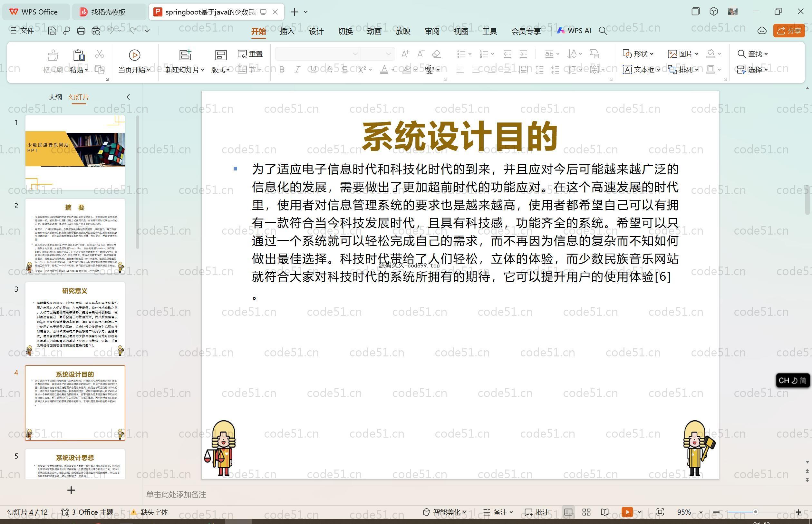This screenshot has width=812, height=524.
Task: Click the notes area placeholder
Action: [x=176, y=494]
